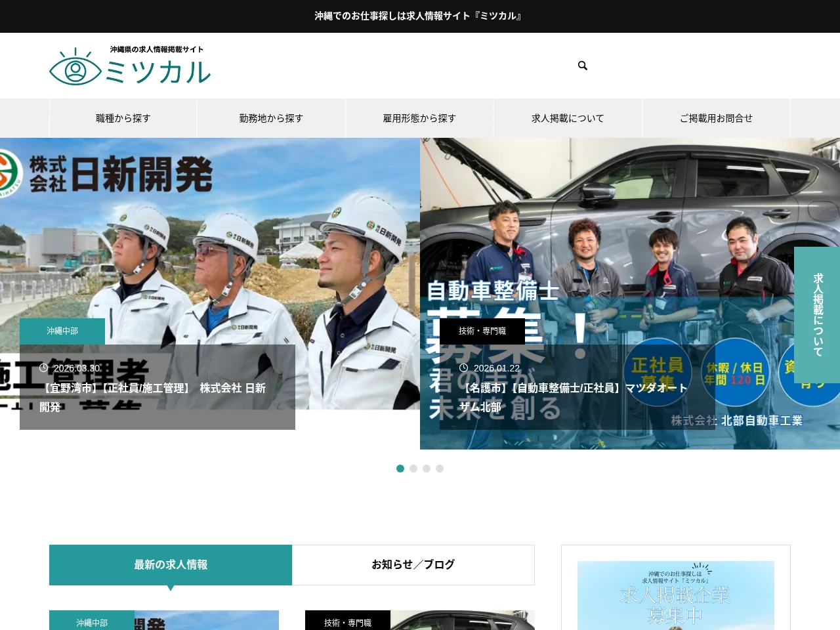Open 雇用形態から探す menu
The image size is (840, 630).
click(x=419, y=118)
